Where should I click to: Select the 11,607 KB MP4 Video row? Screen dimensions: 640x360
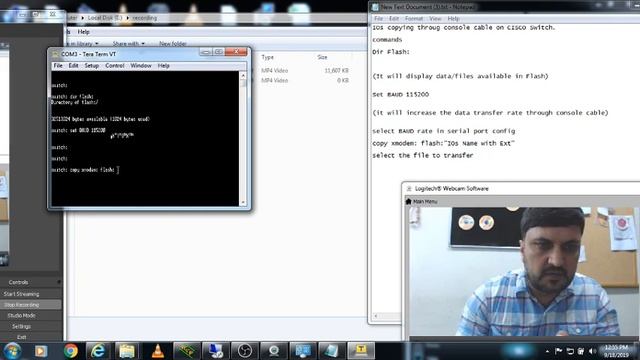coord(304,71)
